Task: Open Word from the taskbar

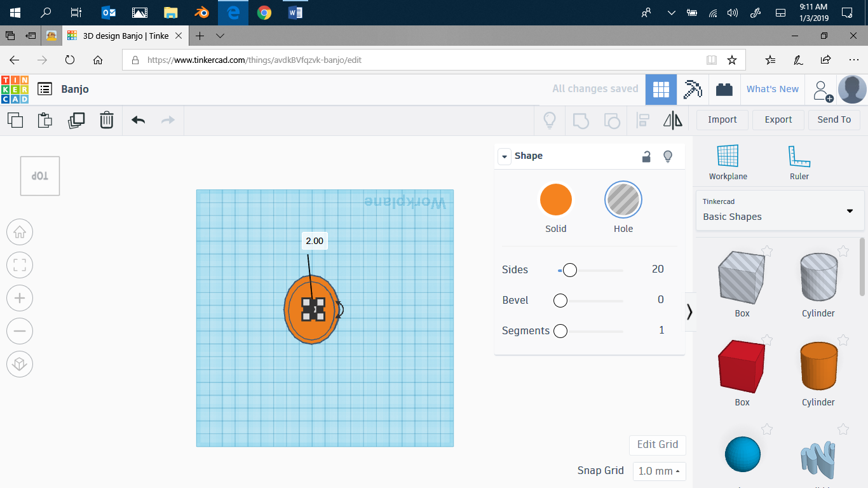Action: 295,13
